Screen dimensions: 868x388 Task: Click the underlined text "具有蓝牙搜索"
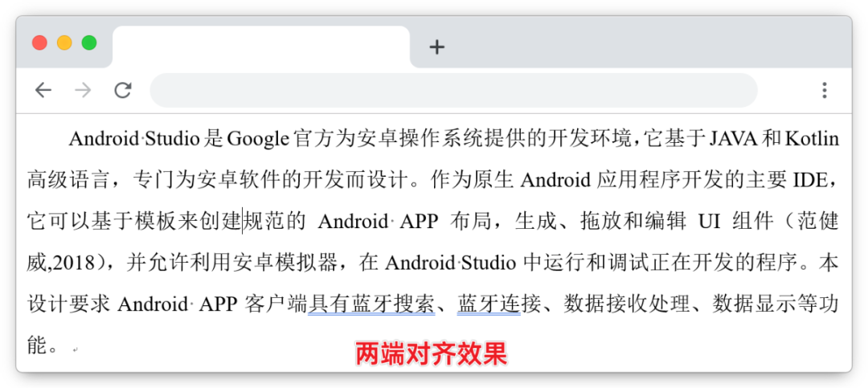coord(371,304)
